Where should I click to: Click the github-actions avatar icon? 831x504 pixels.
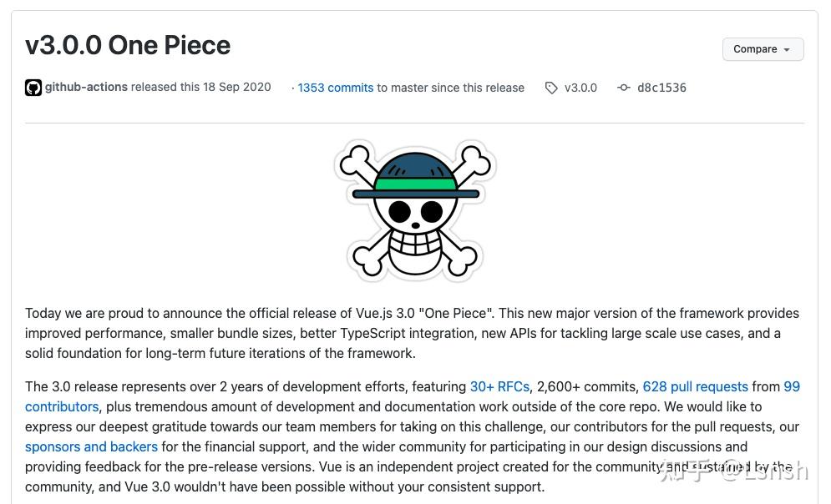[33, 88]
